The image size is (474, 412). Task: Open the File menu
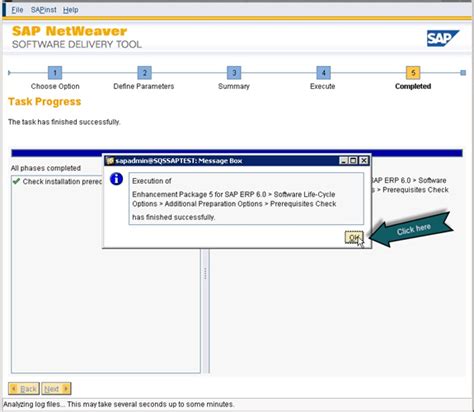[17, 10]
